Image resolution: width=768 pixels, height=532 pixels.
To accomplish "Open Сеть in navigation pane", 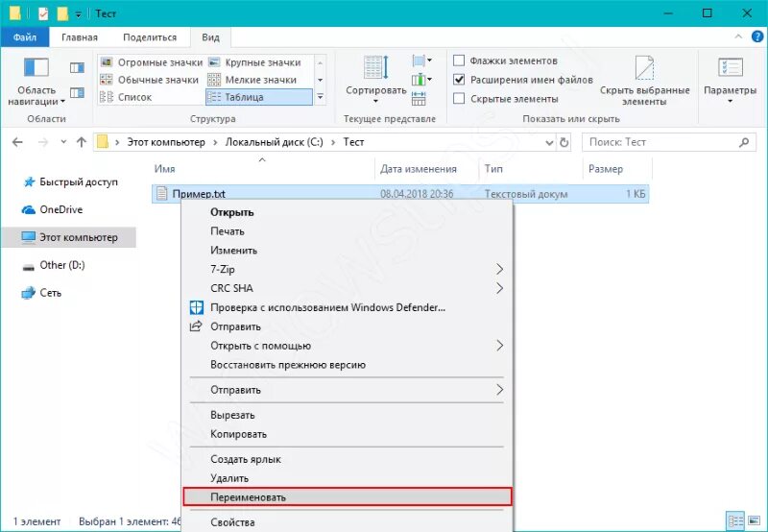I will tap(42, 293).
